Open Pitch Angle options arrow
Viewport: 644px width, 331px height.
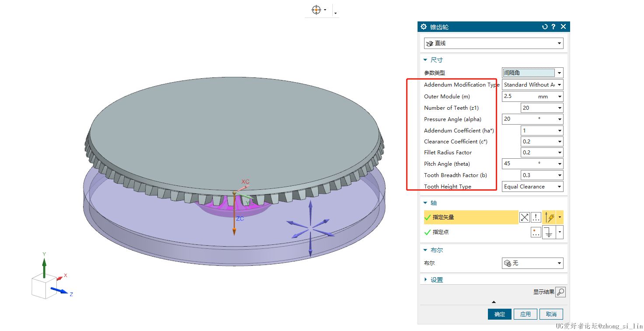(560, 164)
